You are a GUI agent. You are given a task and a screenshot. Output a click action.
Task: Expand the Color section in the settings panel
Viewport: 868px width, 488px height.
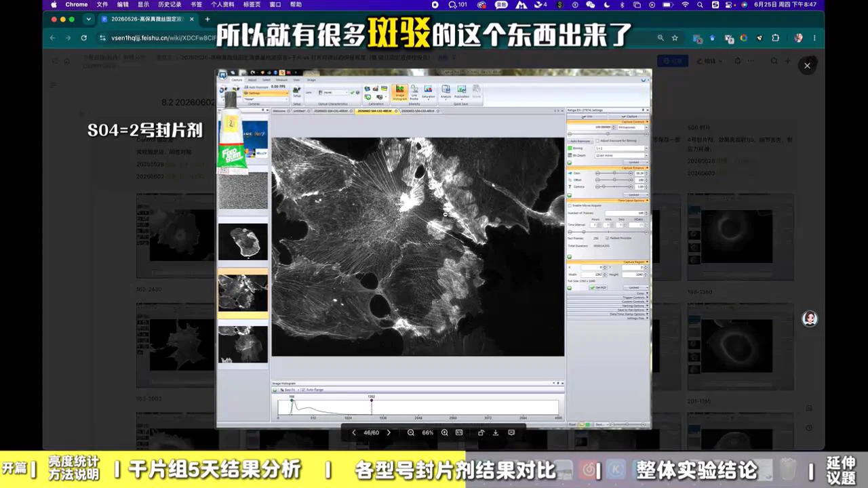(x=607, y=293)
